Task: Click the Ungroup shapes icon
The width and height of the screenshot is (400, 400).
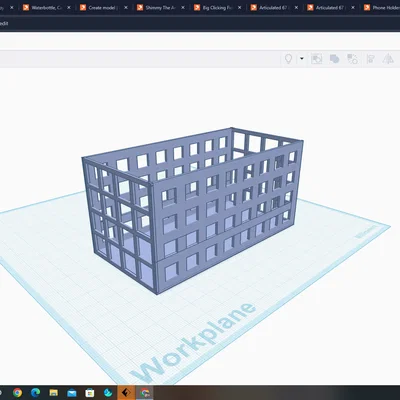Action: 352,59
